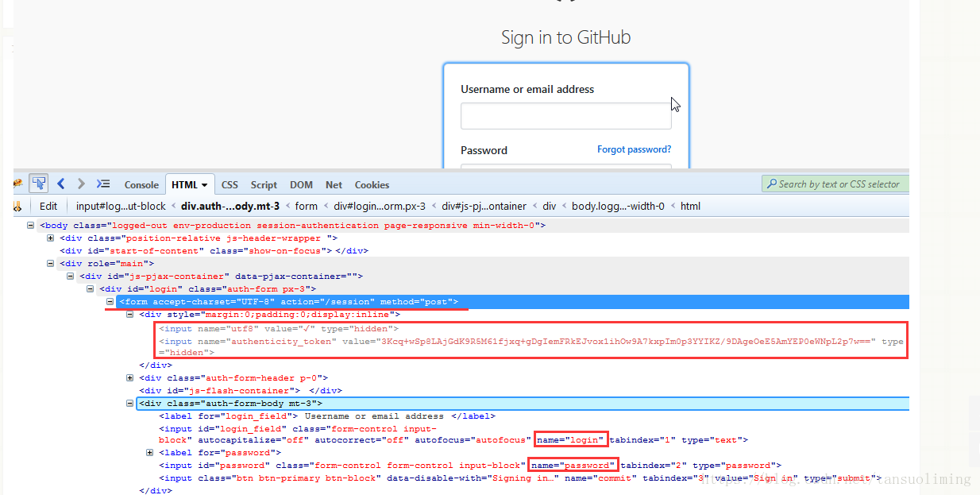Click the break on mutate icon
This screenshot has width=980, height=495.
[x=17, y=206]
